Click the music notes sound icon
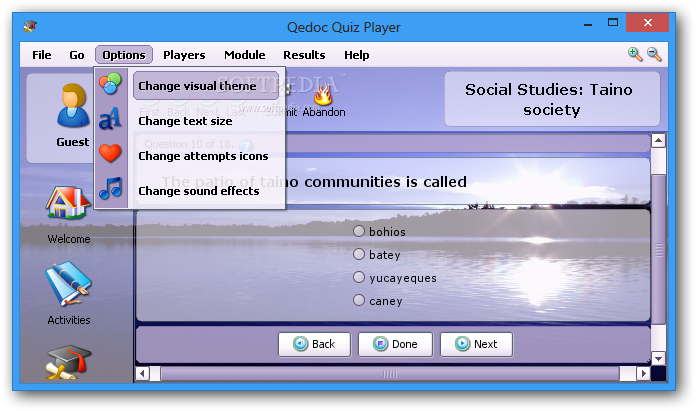The image size is (696, 411). click(110, 188)
